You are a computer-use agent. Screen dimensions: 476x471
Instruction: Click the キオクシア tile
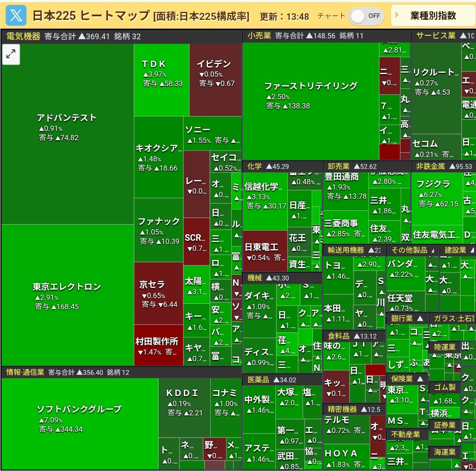point(159,157)
